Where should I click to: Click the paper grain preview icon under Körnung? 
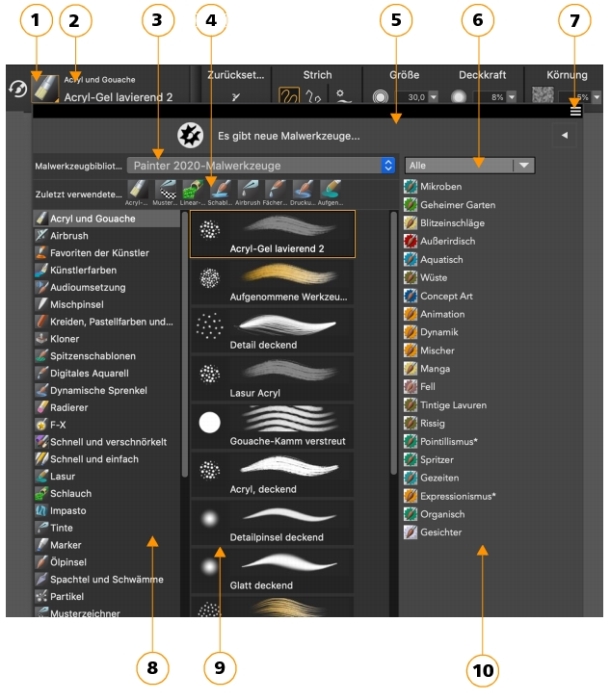tap(543, 96)
